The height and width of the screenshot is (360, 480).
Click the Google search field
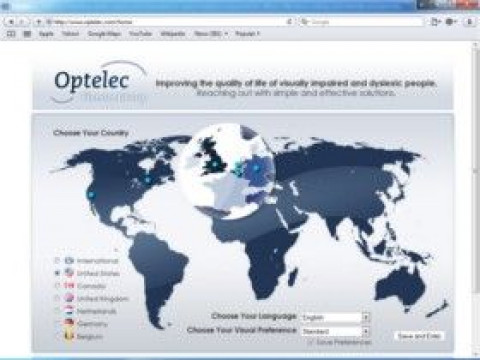(x=362, y=22)
